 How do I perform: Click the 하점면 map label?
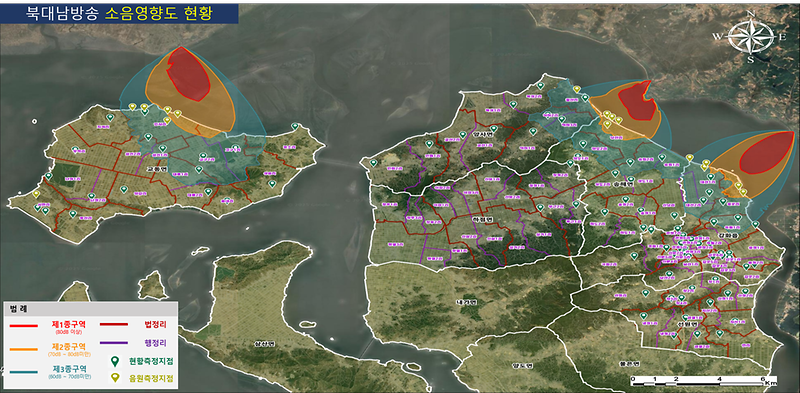[x=481, y=219]
